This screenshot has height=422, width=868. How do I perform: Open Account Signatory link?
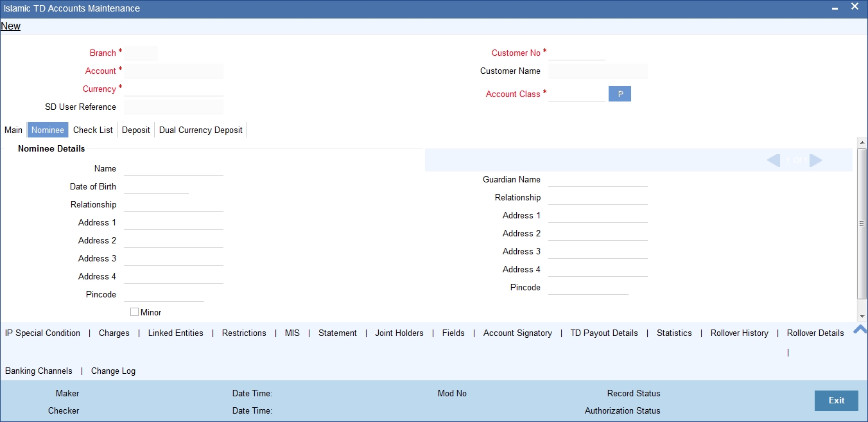coord(517,333)
